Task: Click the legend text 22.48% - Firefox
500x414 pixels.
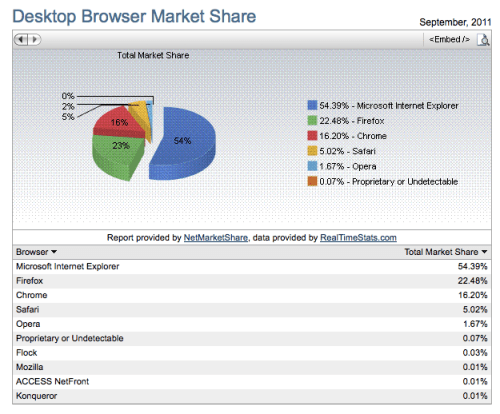Action: point(352,121)
